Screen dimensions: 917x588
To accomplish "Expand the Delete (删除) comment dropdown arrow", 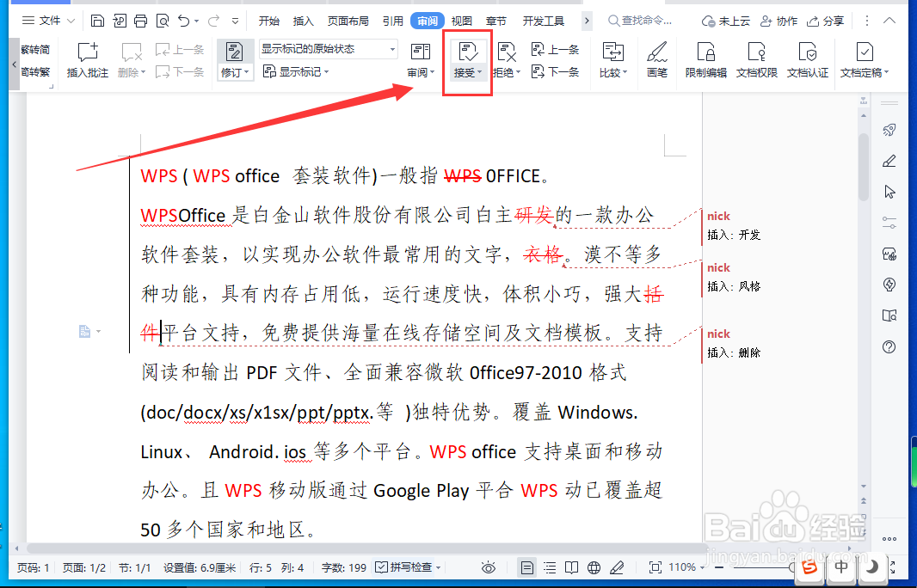I will 143,73.
